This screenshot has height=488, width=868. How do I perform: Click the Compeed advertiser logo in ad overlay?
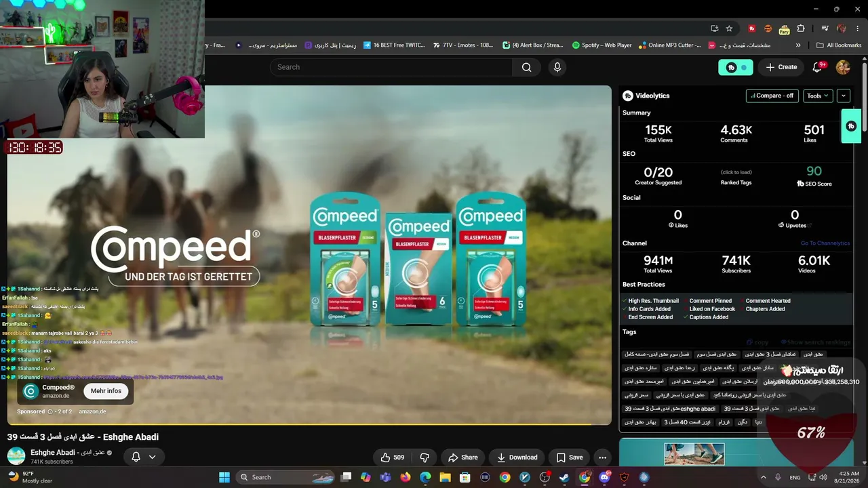pos(31,391)
